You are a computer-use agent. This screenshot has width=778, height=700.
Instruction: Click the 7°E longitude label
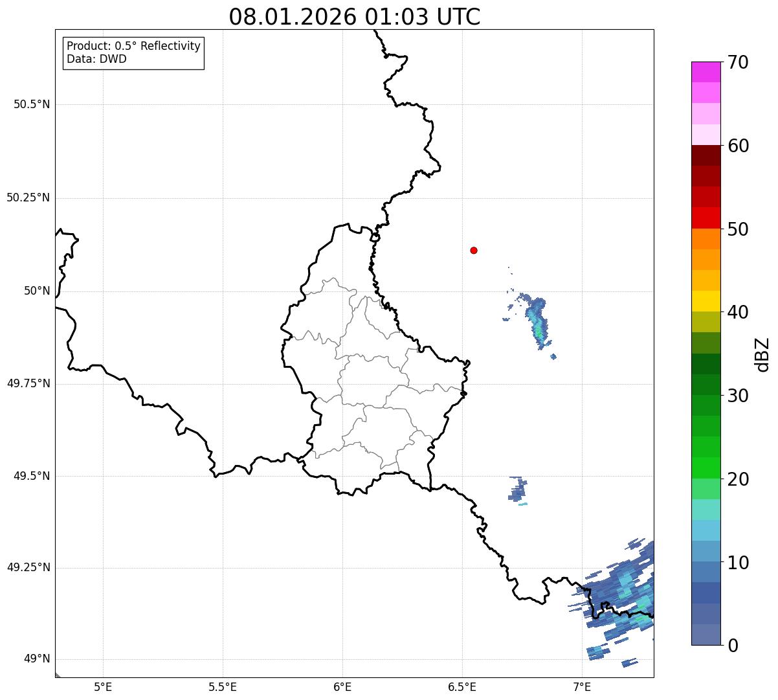tap(582, 686)
